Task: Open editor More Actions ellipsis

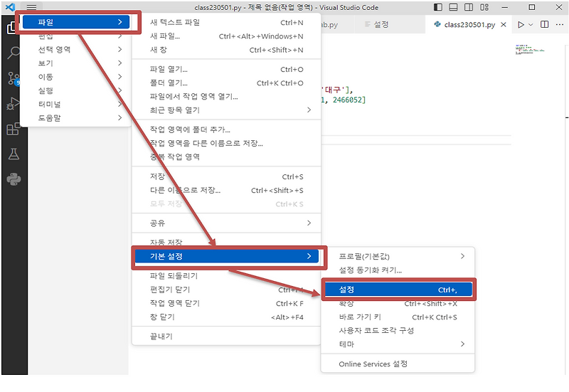Action: 559,24
